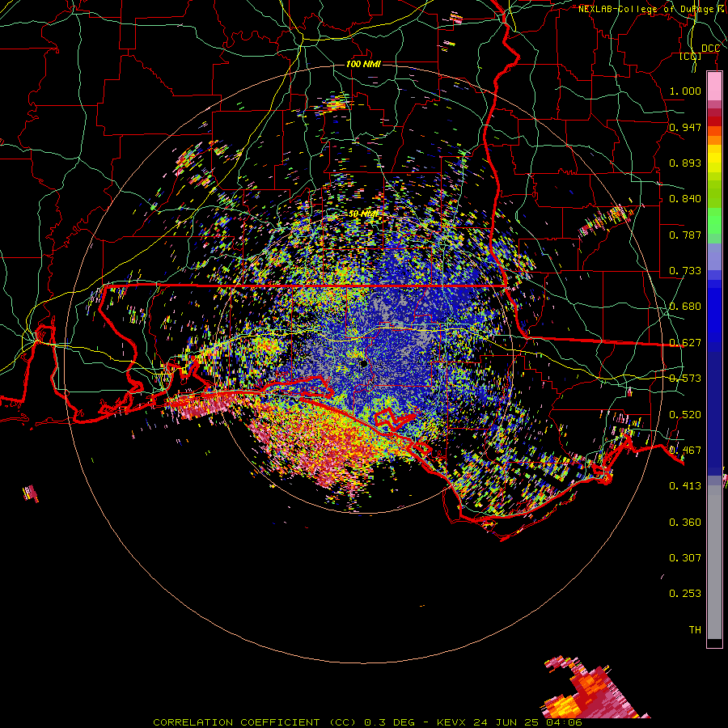Viewport: 728px width, 728px height.
Task: Click the 100 NMI range ring label
Action: [x=363, y=64]
